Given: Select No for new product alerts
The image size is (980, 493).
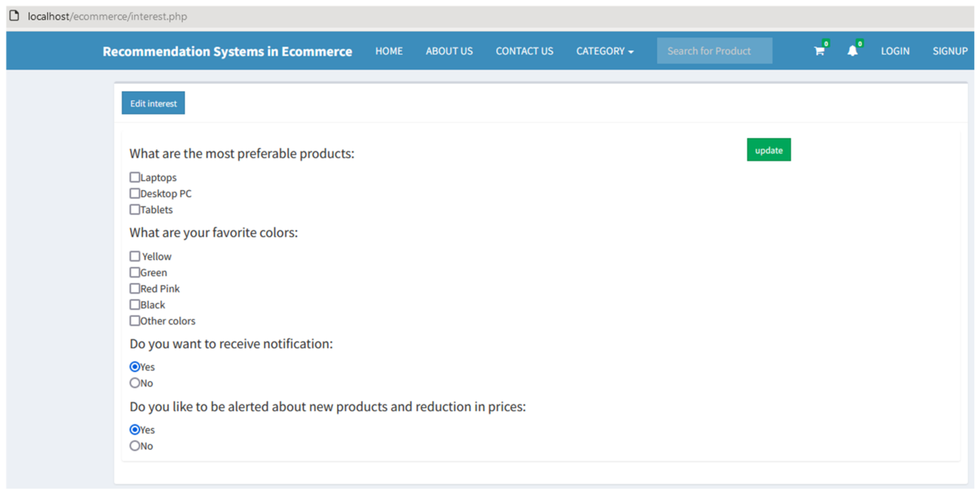Looking at the screenshot, I should pyautogui.click(x=135, y=446).
